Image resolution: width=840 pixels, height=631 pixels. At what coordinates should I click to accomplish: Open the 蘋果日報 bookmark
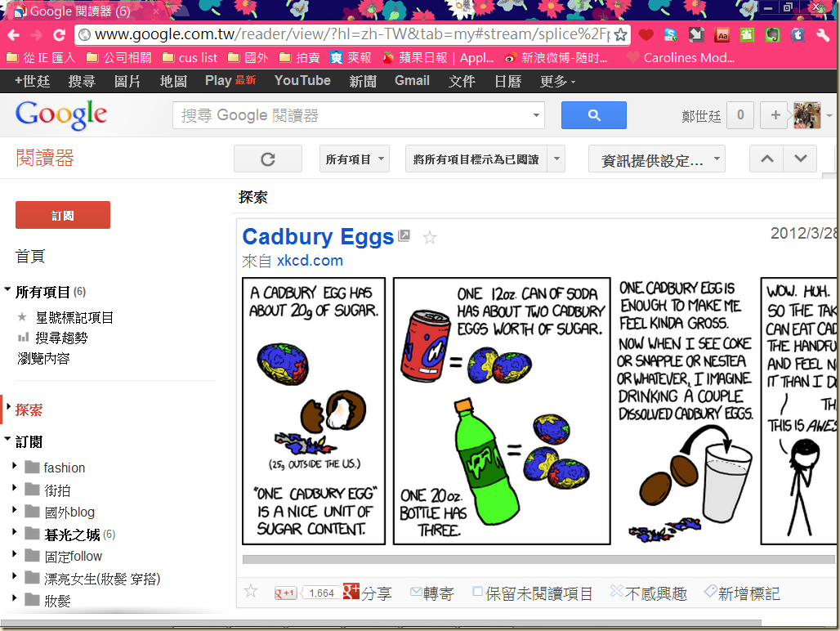438,57
